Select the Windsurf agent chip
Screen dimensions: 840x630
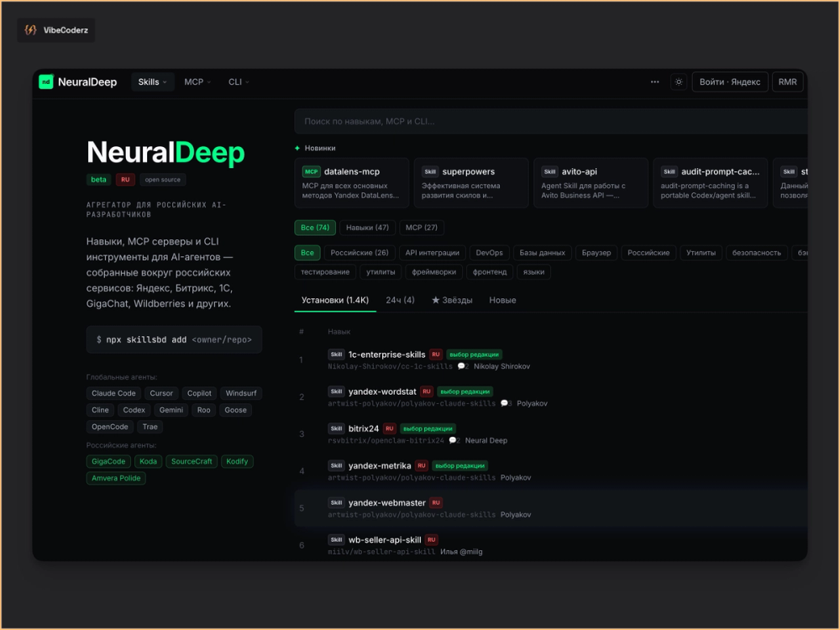coord(240,393)
